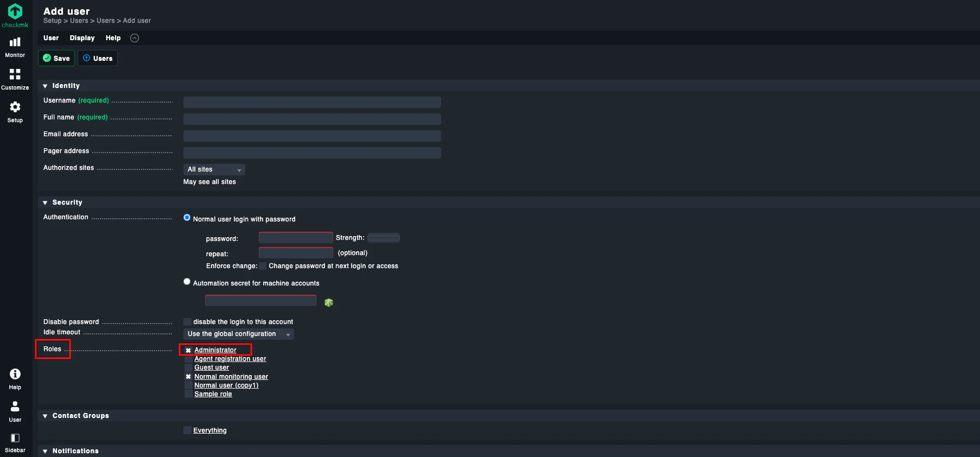Viewport: 980px width, 457px height.
Task: Click the repeat password input field
Action: pos(296,253)
